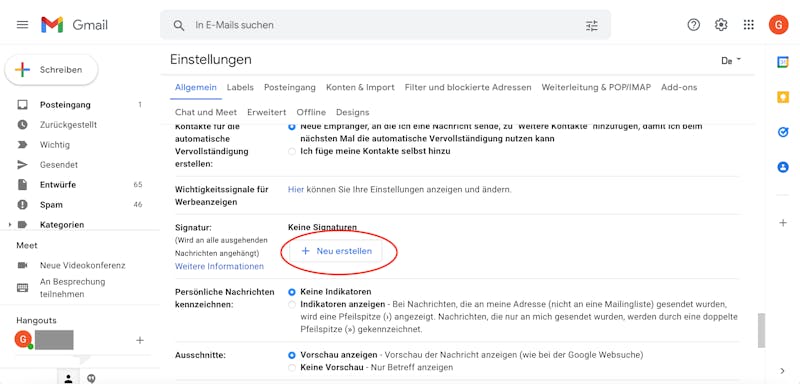The image size is (800, 384).
Task: Open the Google apps grid
Action: point(748,24)
